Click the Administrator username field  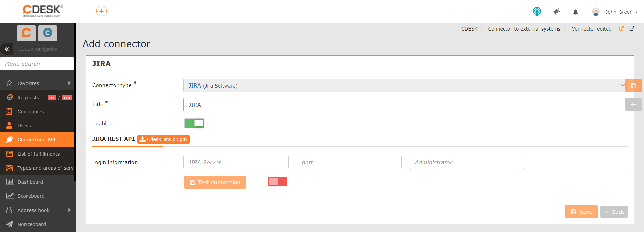click(x=462, y=162)
